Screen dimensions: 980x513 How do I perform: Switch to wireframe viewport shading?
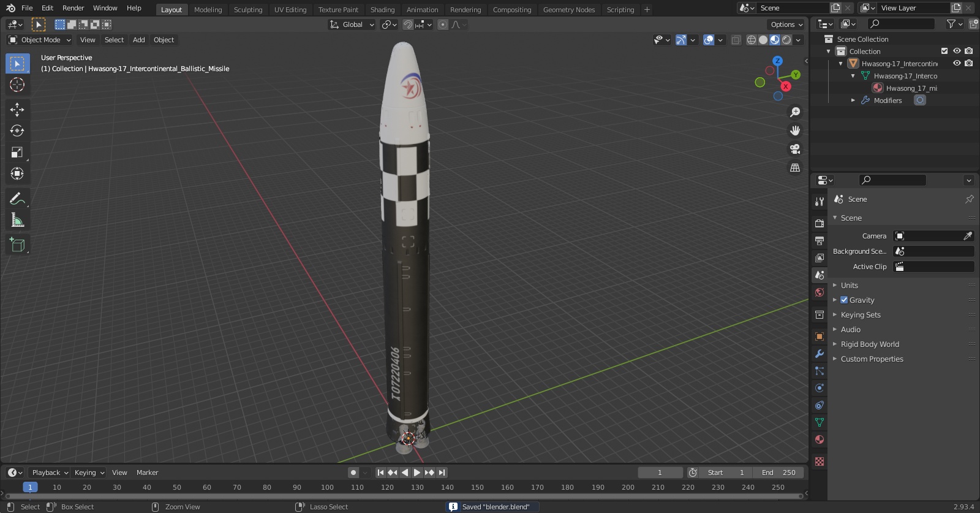752,40
